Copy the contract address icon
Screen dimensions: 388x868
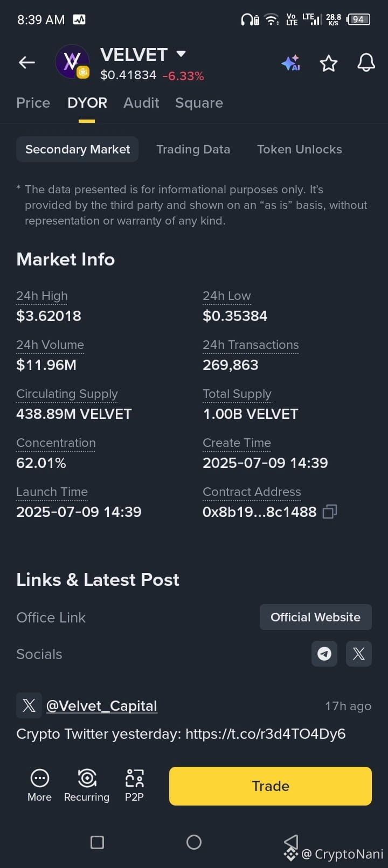(329, 512)
